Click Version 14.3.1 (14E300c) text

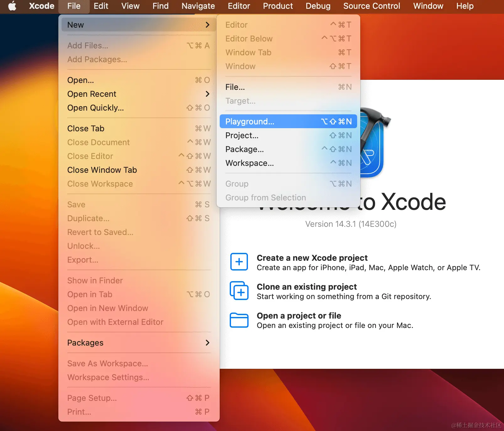point(351,224)
